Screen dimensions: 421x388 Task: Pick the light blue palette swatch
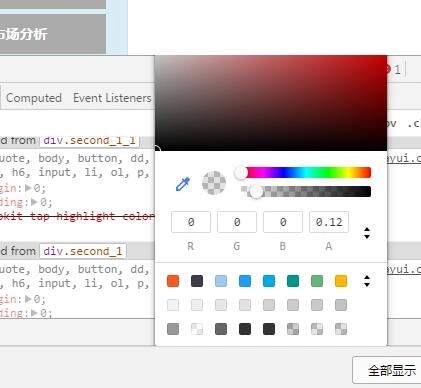pos(221,281)
